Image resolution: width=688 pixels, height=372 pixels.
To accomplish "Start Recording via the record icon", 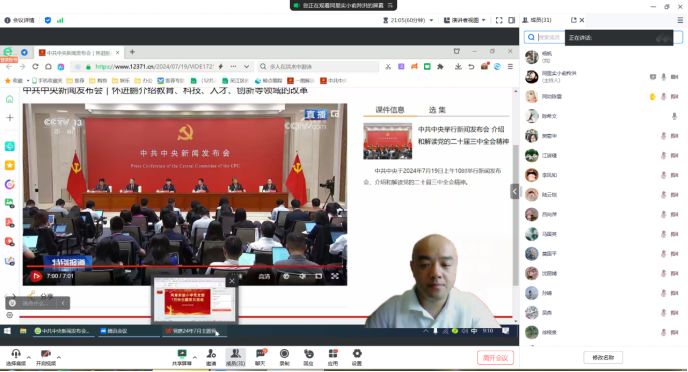I will point(284,354).
